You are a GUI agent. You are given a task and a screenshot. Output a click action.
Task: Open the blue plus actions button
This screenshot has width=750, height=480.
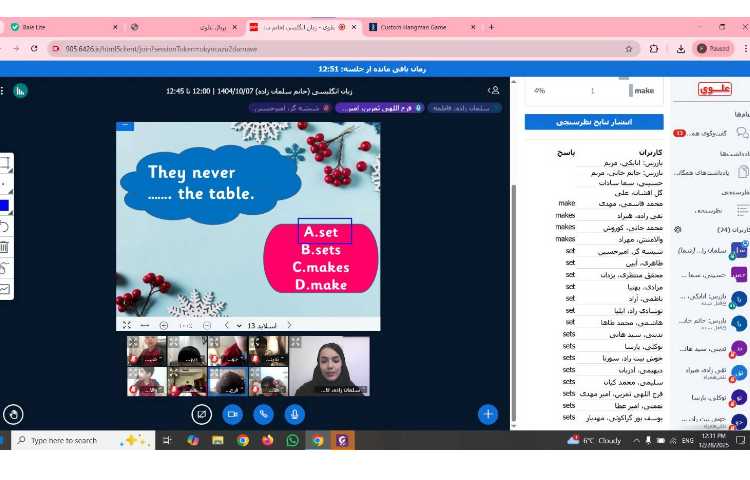487,413
